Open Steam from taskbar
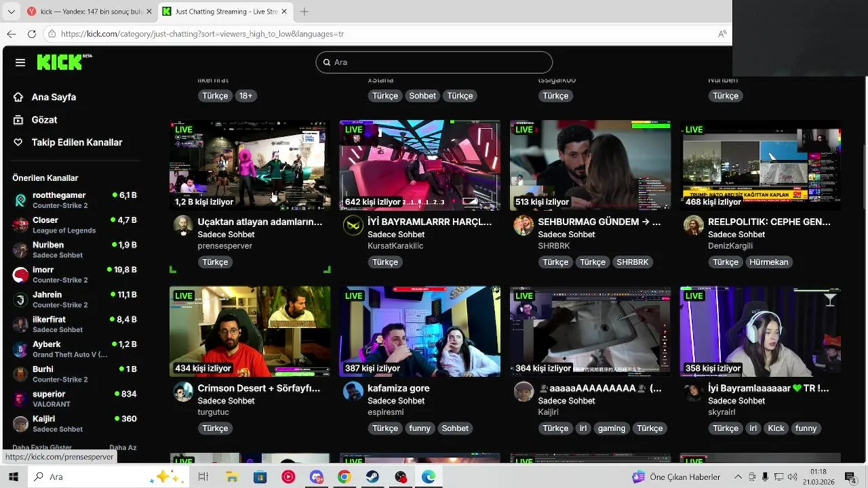868x488 pixels. [x=372, y=477]
